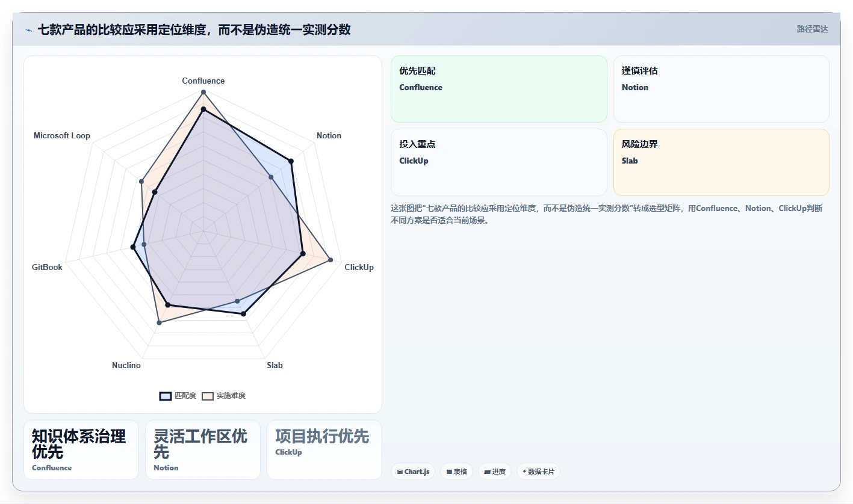This screenshot has width=853, height=504.
Task: Click the Microsoft Loop axis label
Action: click(x=62, y=135)
